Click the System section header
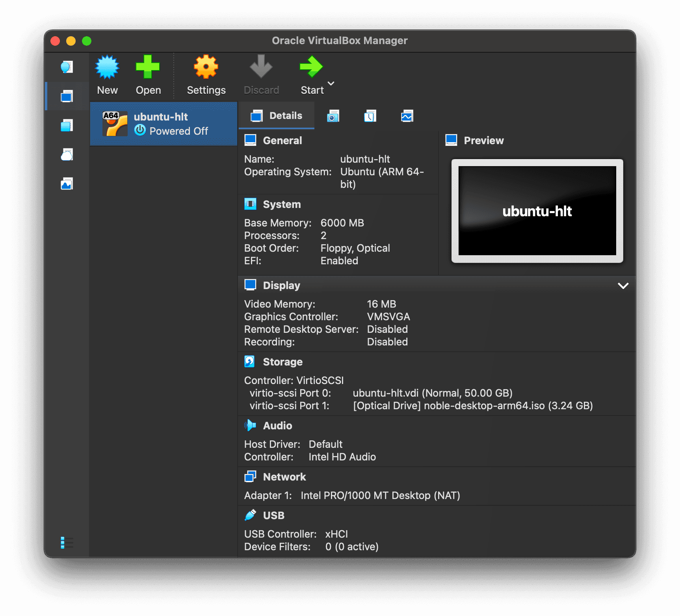The height and width of the screenshot is (616, 680). point(282,204)
